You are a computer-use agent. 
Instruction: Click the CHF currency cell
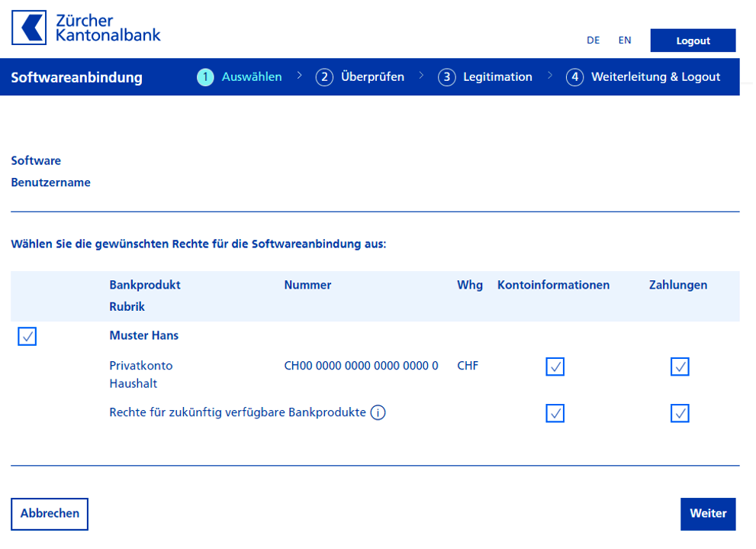tap(468, 366)
